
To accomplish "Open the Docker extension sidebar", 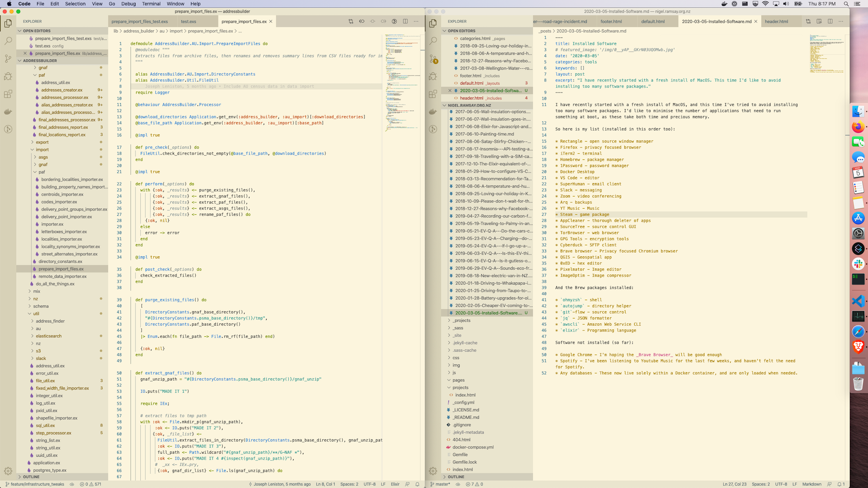I will pos(8,111).
